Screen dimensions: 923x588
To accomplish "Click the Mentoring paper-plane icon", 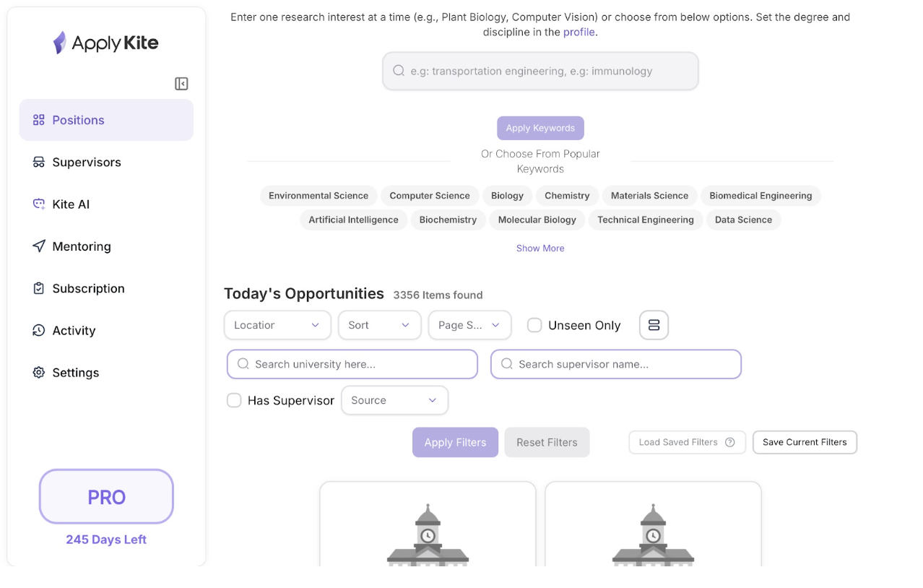I will (39, 246).
